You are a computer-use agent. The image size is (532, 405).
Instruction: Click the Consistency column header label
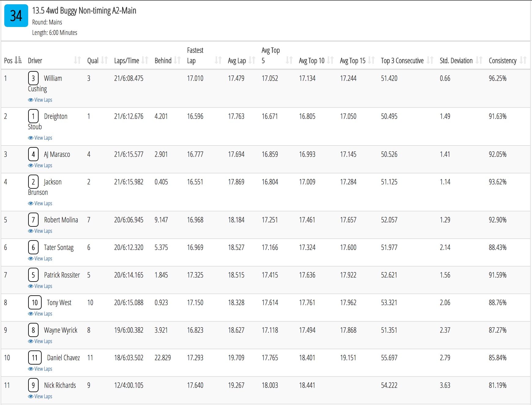[x=503, y=61]
